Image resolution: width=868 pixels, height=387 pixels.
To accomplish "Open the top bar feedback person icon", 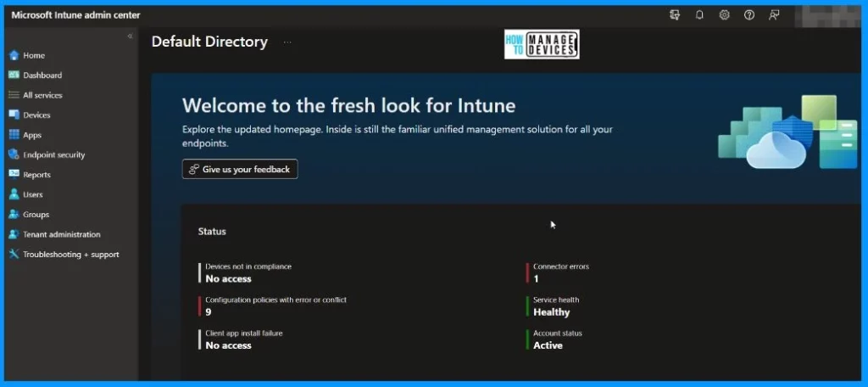I will pyautogui.click(x=774, y=15).
